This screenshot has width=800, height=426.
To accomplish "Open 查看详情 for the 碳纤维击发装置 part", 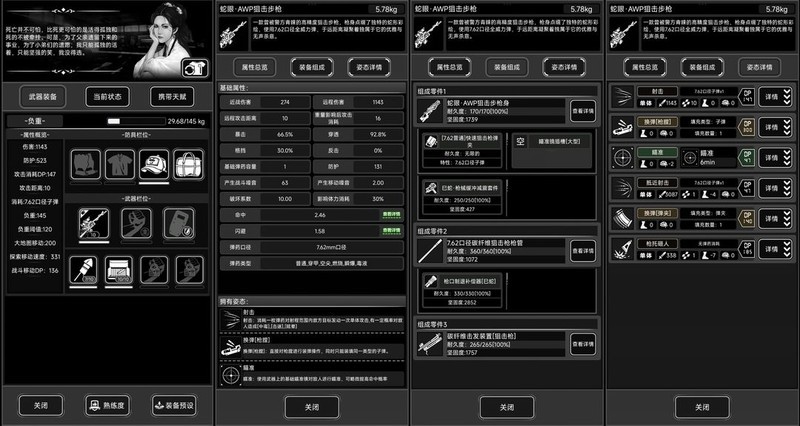I will coord(583,343).
